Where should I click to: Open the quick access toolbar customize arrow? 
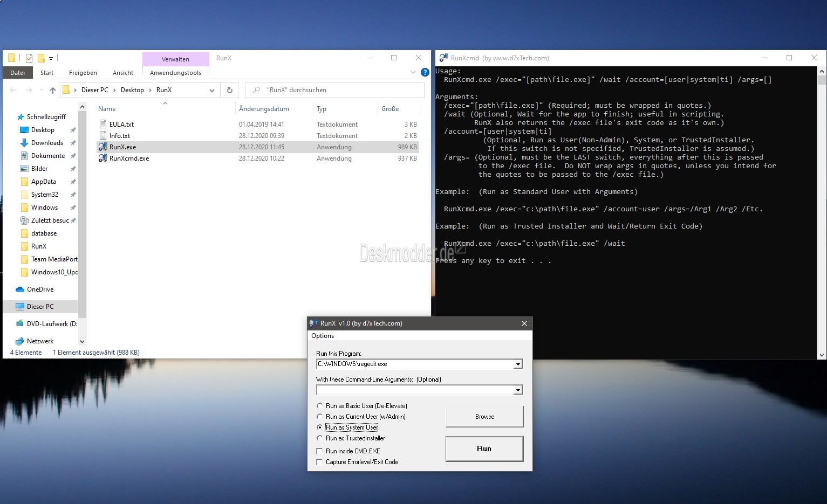click(x=51, y=58)
